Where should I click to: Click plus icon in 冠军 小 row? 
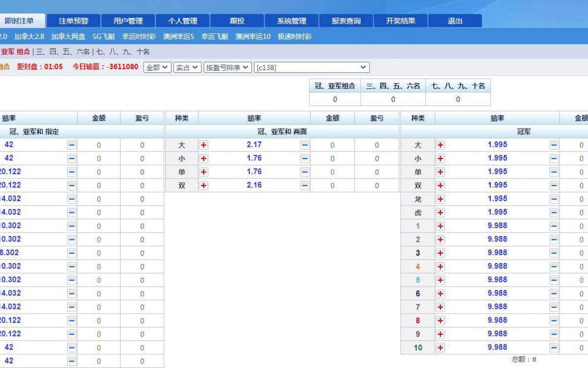(441, 158)
